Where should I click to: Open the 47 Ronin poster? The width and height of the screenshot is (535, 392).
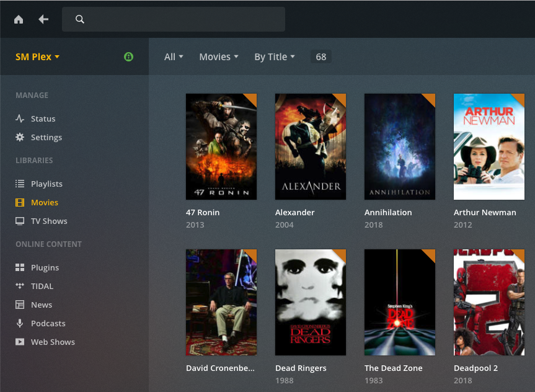[x=221, y=146]
